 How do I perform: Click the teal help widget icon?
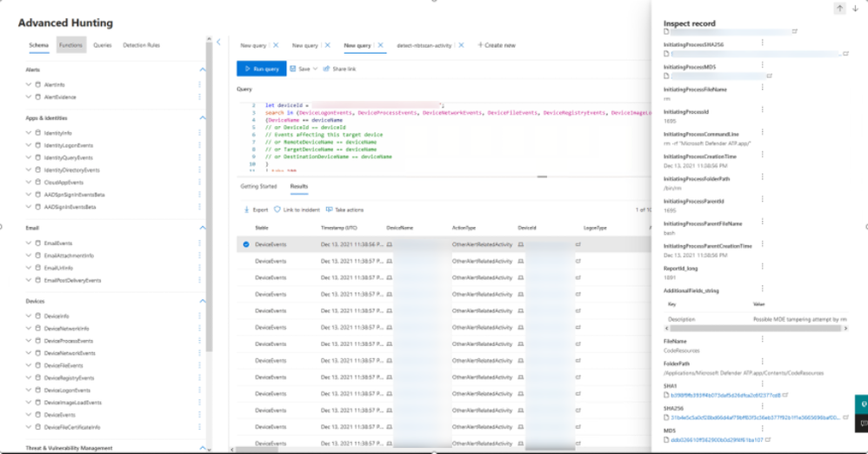(x=862, y=404)
